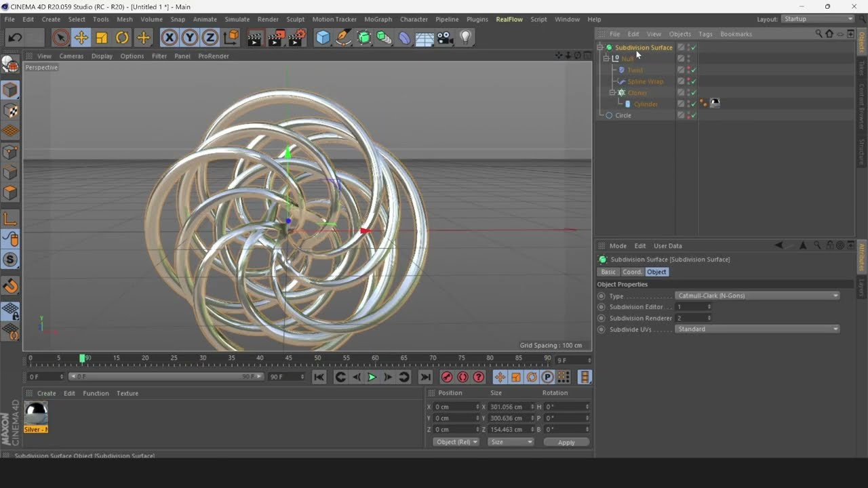The image size is (868, 488).
Task: Click the Autokeying button
Action: tap(462, 377)
